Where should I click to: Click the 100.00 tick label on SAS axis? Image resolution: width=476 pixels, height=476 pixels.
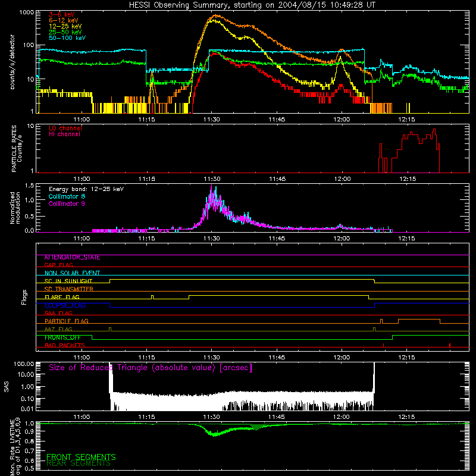(24, 364)
